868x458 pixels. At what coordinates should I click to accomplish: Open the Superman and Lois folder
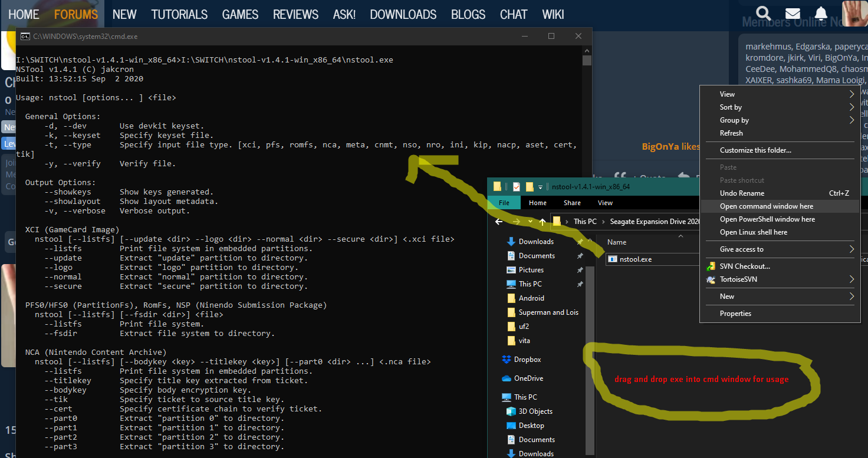(x=548, y=312)
